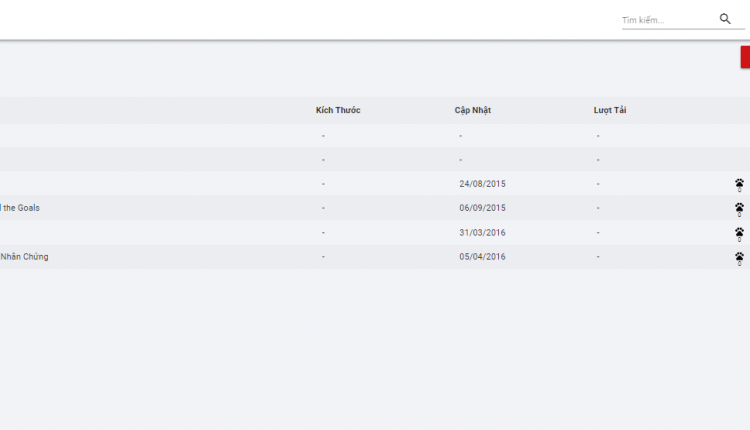Select the date 31/03/2016 cell

click(482, 232)
